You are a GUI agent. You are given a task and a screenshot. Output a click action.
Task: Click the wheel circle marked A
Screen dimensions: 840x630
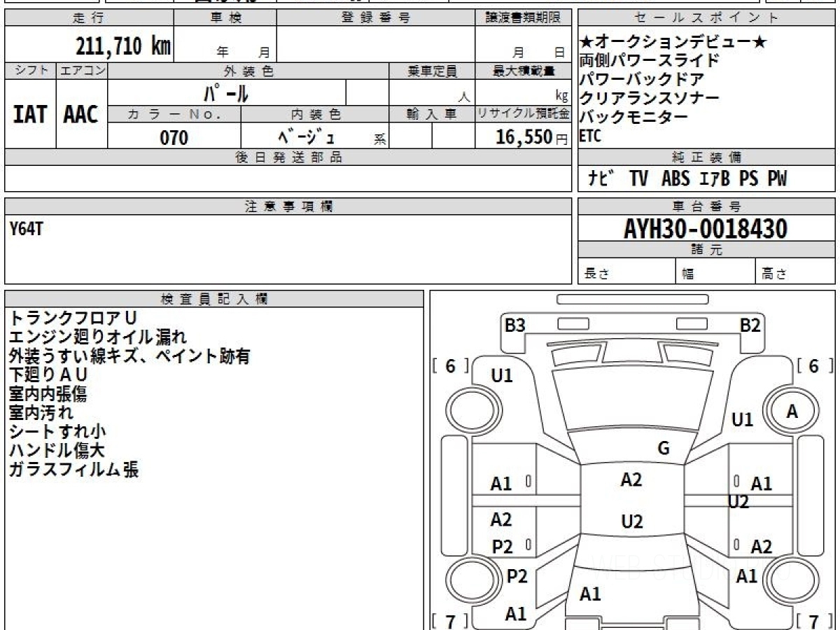[791, 412]
